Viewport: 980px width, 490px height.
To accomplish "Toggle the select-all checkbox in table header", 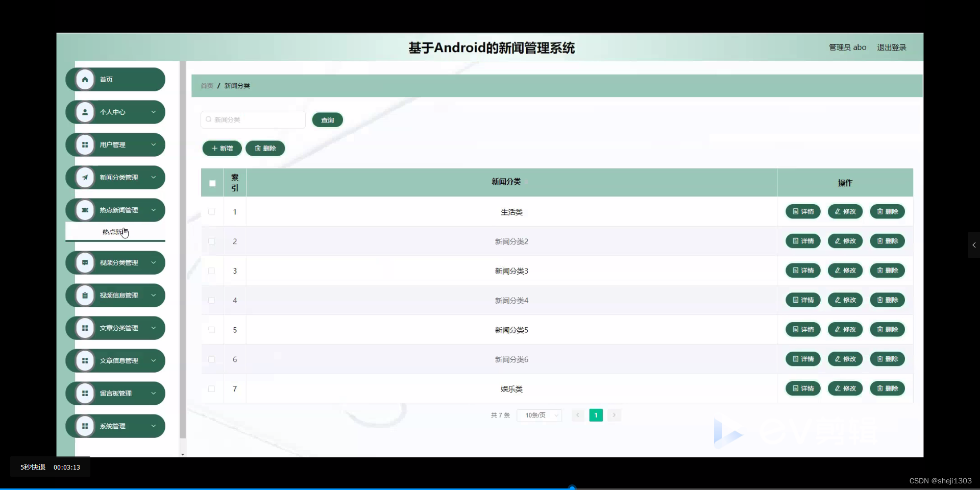I will click(x=212, y=183).
